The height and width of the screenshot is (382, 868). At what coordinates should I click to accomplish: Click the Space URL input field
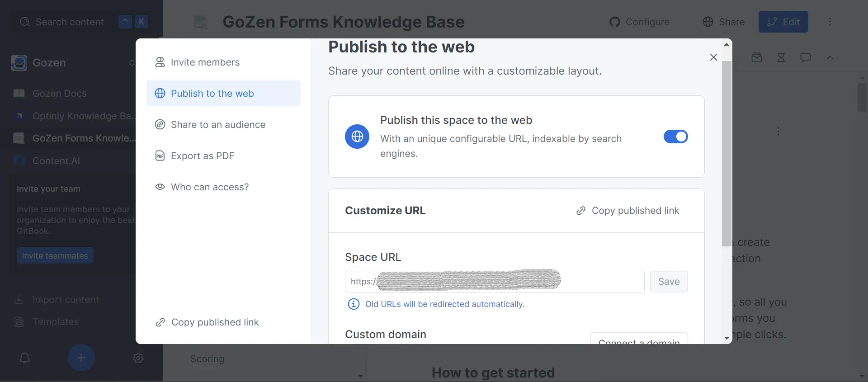(494, 281)
